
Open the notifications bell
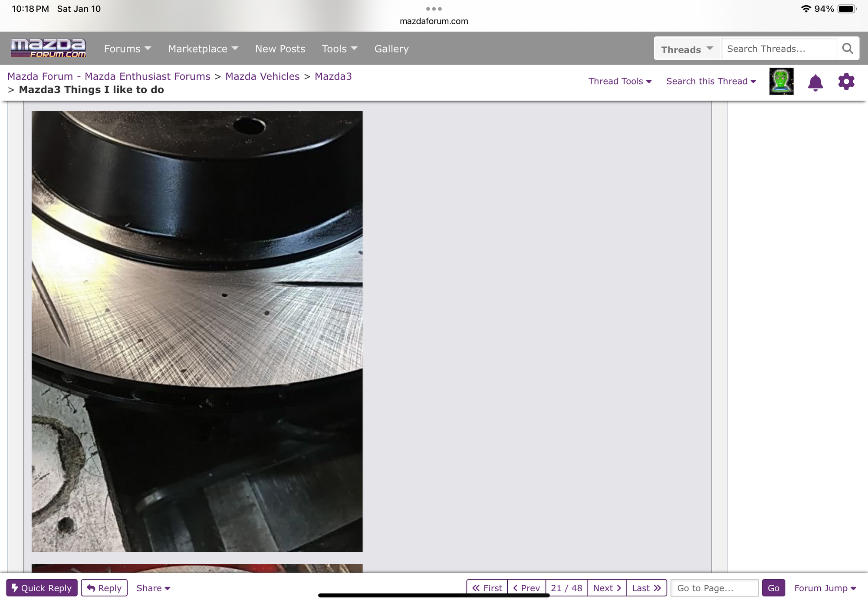815,82
